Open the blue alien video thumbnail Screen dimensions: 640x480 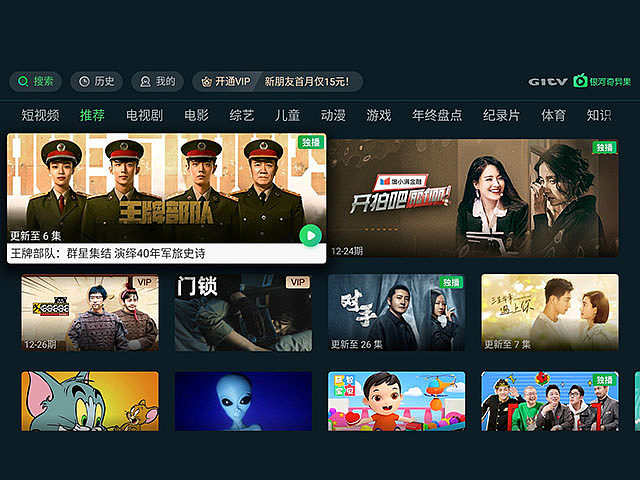(243, 401)
